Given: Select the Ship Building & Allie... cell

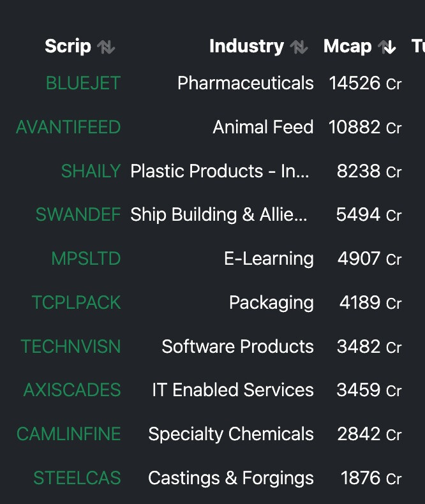Looking at the screenshot, I should 219,214.
